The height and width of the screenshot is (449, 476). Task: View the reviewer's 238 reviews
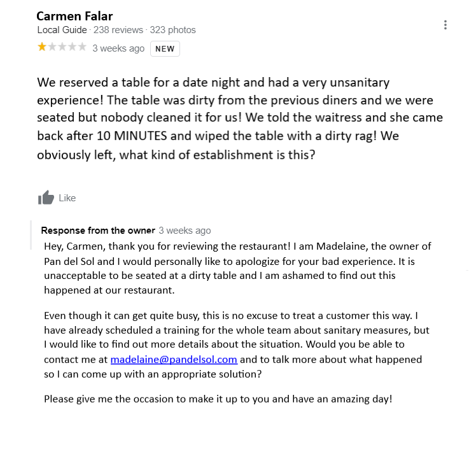click(x=118, y=30)
